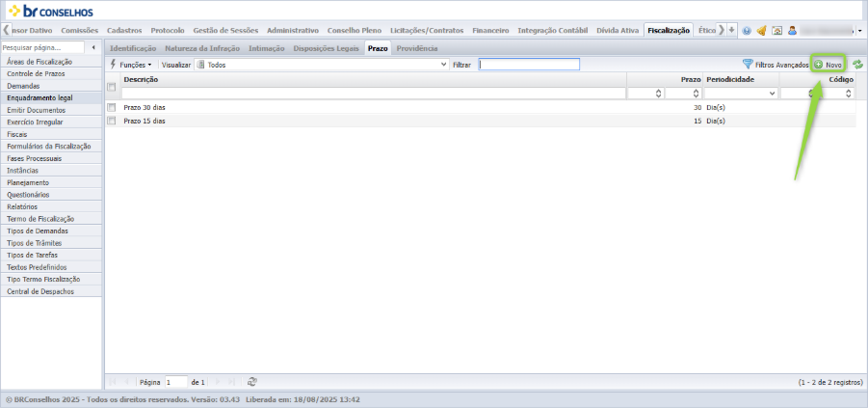
Task: Open module tabs overflow down arrow
Action: [x=732, y=30]
